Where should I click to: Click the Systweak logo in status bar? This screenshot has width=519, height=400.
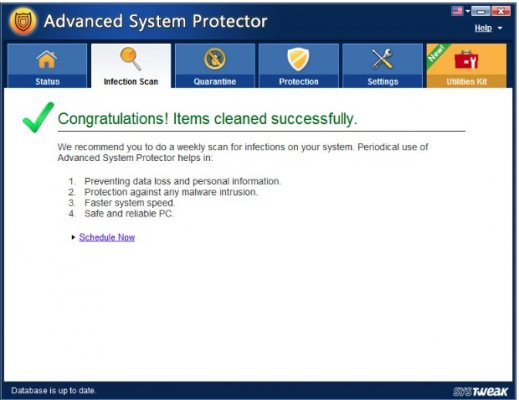pos(481,391)
